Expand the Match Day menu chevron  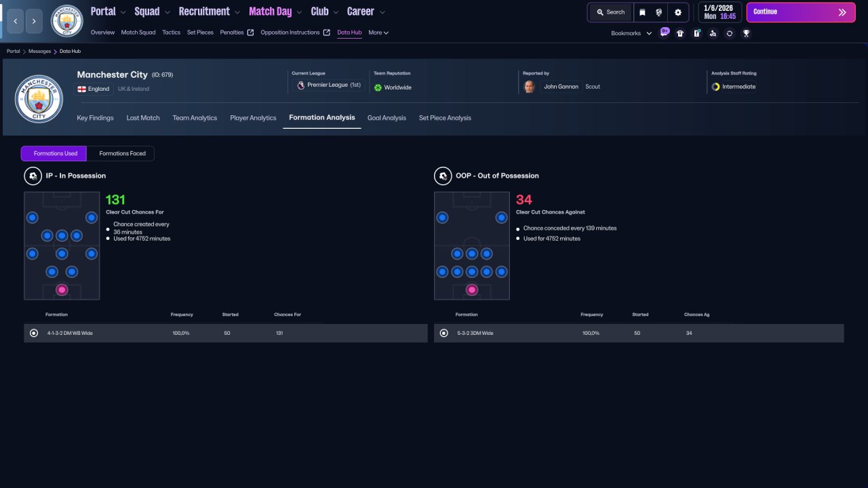[x=299, y=12]
